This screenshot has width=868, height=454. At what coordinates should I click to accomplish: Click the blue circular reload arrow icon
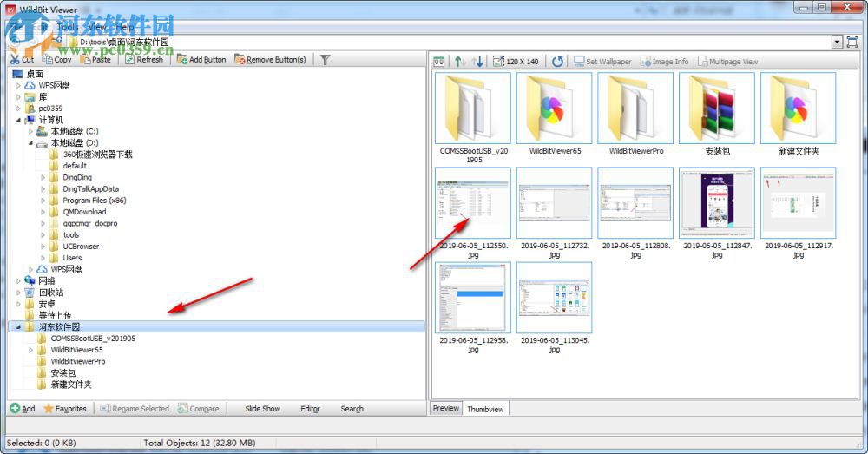(557, 62)
